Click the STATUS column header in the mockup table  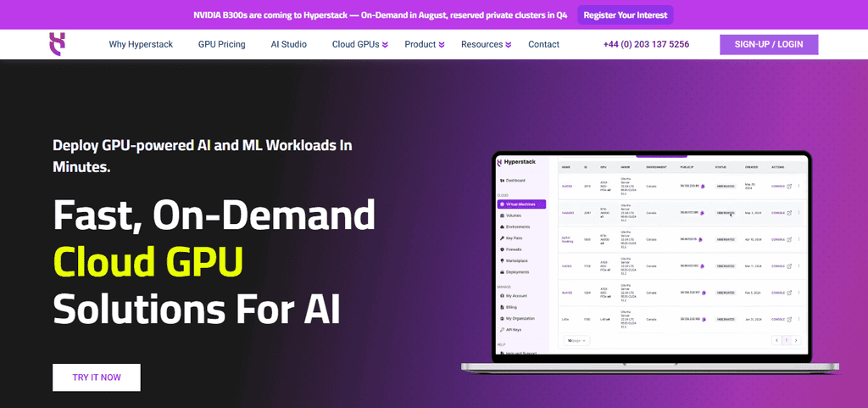(x=721, y=167)
